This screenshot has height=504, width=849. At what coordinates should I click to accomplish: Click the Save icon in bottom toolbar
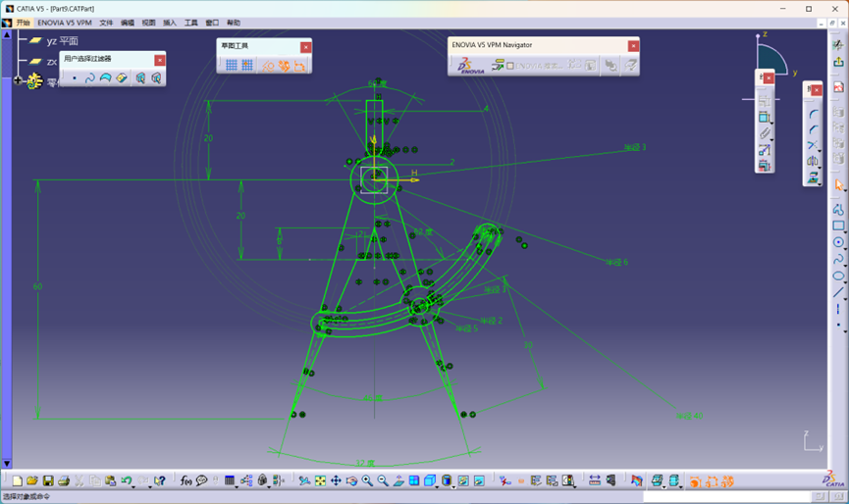[48, 481]
